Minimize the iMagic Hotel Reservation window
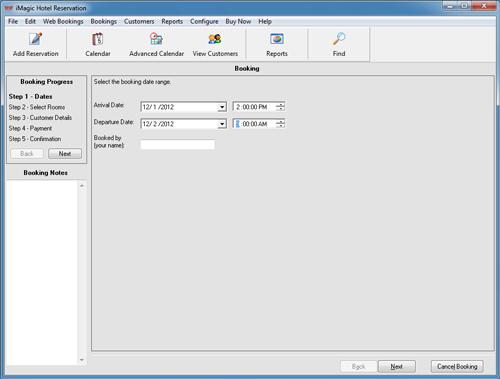The height and width of the screenshot is (379, 500). 450,6
